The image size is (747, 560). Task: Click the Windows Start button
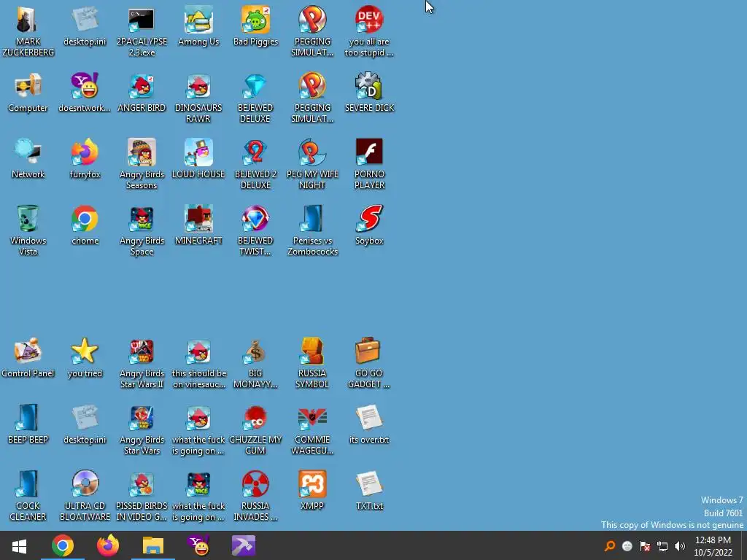(19, 545)
